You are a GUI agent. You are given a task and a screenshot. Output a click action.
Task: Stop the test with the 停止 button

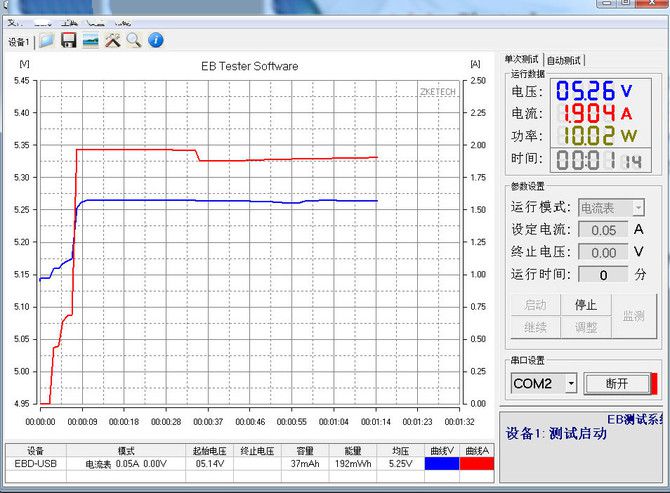[x=586, y=305]
